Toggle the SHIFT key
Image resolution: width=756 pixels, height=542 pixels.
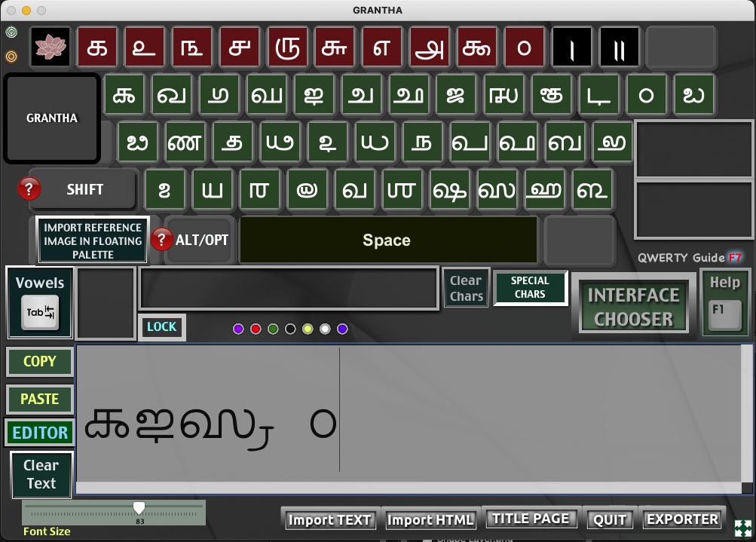pyautogui.click(x=84, y=190)
